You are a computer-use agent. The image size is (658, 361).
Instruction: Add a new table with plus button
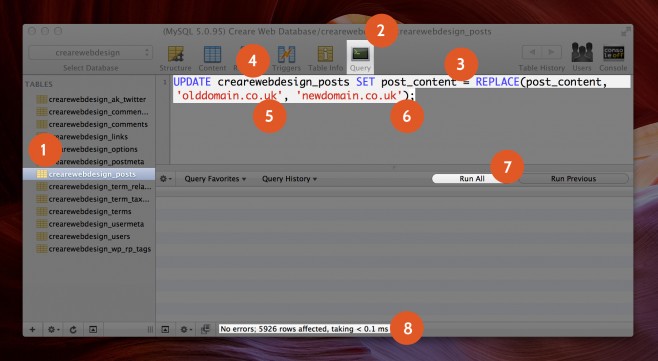32,330
